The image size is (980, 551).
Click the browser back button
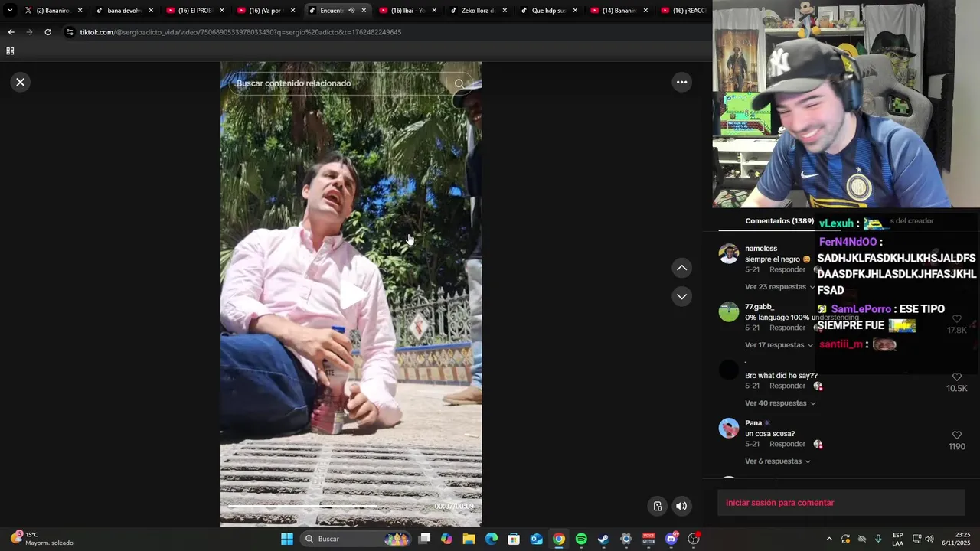11,32
